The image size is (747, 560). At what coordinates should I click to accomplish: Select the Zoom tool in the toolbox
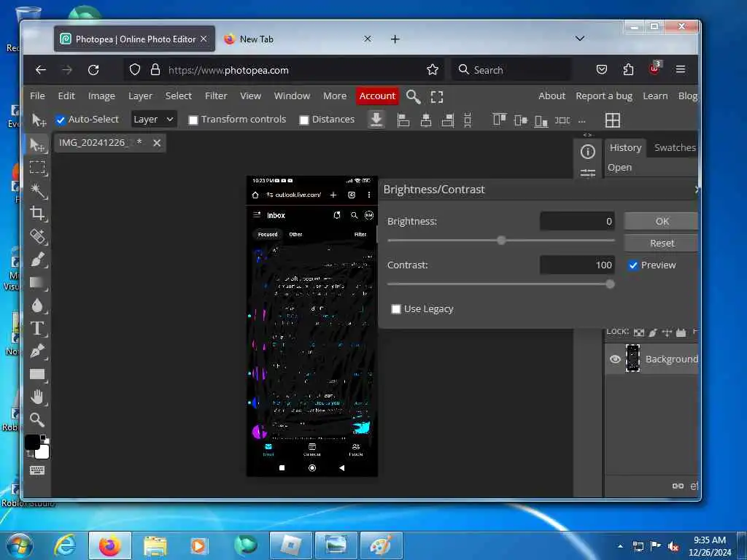tap(37, 419)
